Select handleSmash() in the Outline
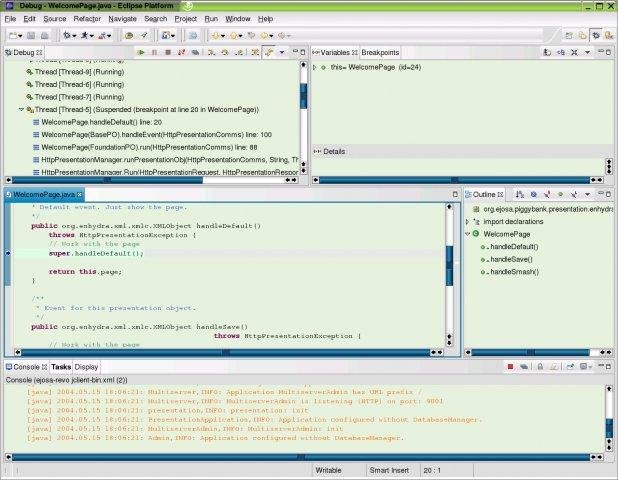The image size is (618, 480). (x=514, y=272)
